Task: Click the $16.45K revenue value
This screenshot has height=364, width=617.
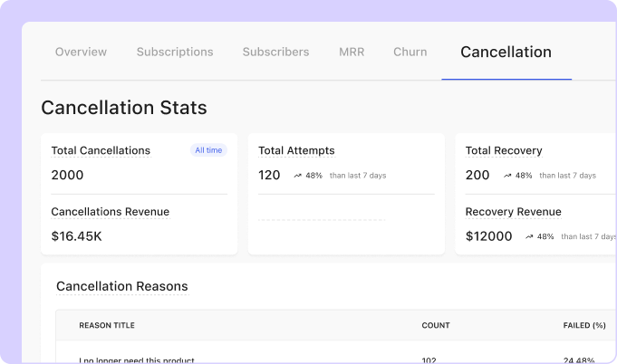Action: pyautogui.click(x=76, y=236)
